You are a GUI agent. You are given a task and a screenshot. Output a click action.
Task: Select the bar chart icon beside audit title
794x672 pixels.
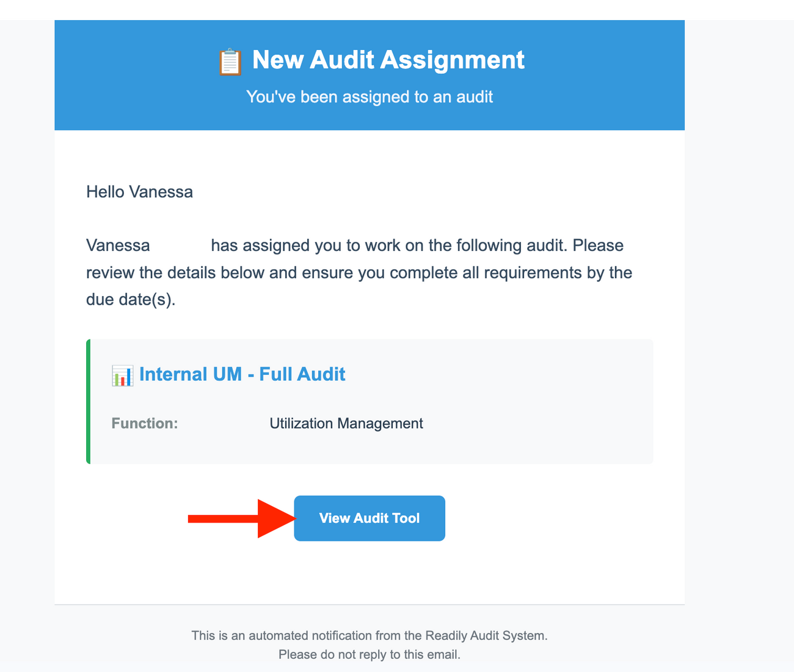122,374
